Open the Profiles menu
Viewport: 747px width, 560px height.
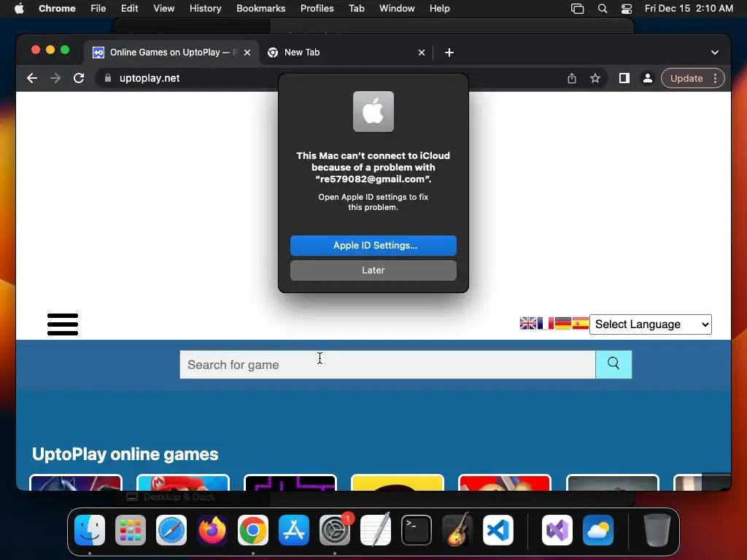[317, 9]
